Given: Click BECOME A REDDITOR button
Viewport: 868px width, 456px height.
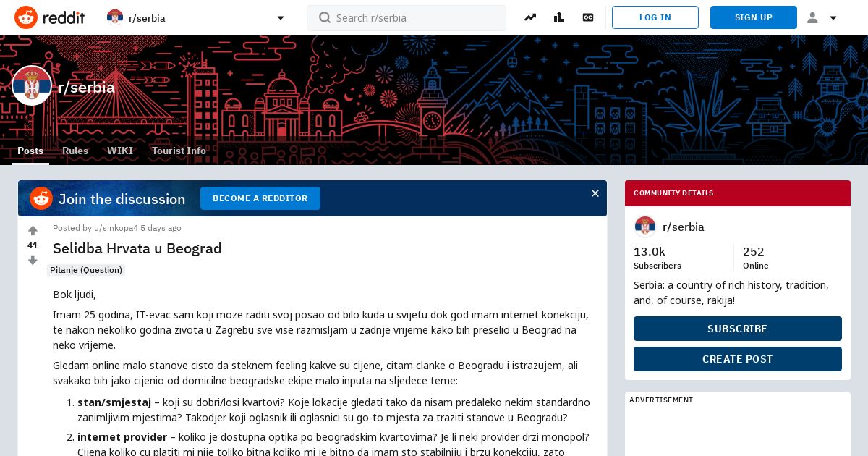Looking at the screenshot, I should pyautogui.click(x=260, y=198).
